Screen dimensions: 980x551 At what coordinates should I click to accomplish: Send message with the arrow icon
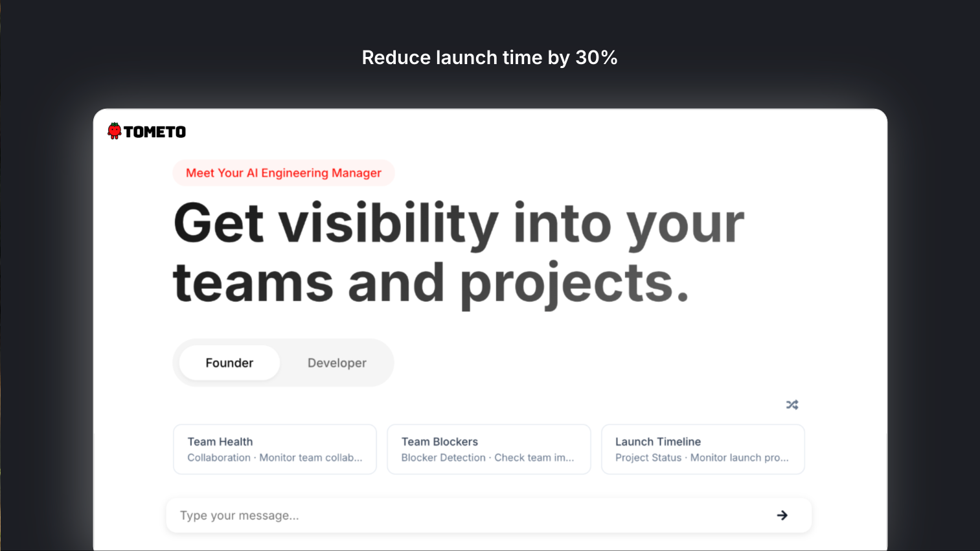click(782, 515)
